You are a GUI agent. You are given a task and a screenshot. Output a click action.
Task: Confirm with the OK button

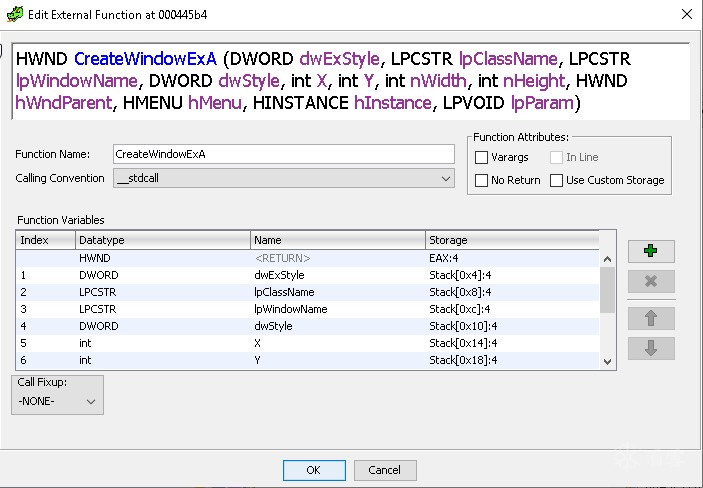tap(314, 470)
